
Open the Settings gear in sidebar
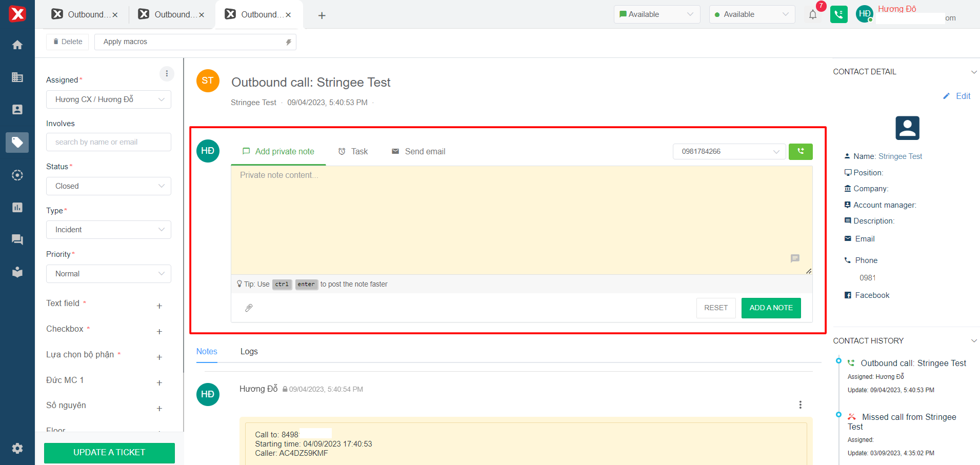[x=17, y=449]
